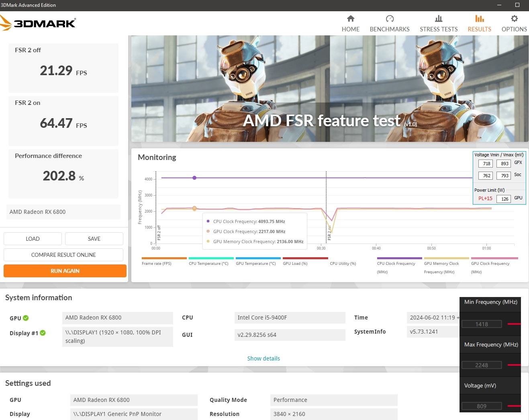This screenshot has width=529, height=420.
Task: Click the Monitoring heading
Action: (157, 157)
